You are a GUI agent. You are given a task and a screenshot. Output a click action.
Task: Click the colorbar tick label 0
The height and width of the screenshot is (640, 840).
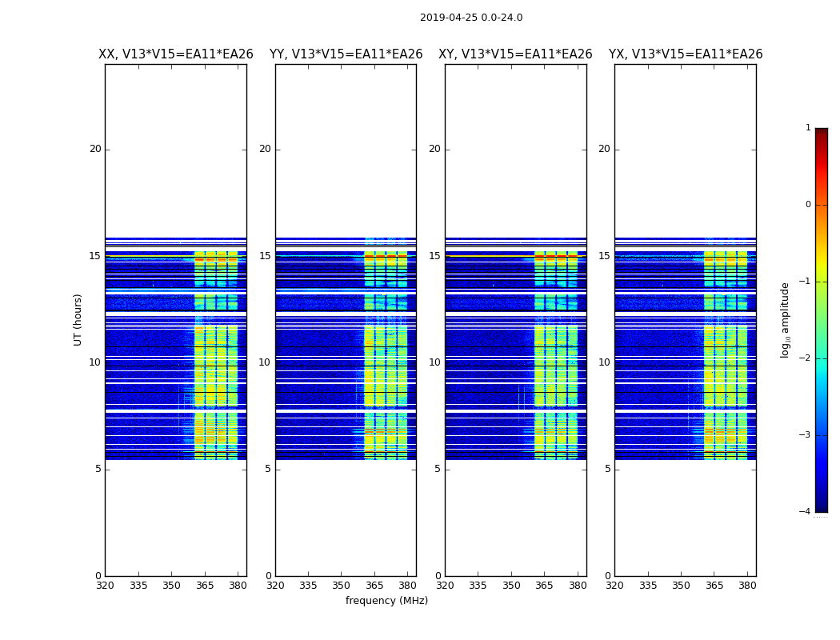pos(808,205)
